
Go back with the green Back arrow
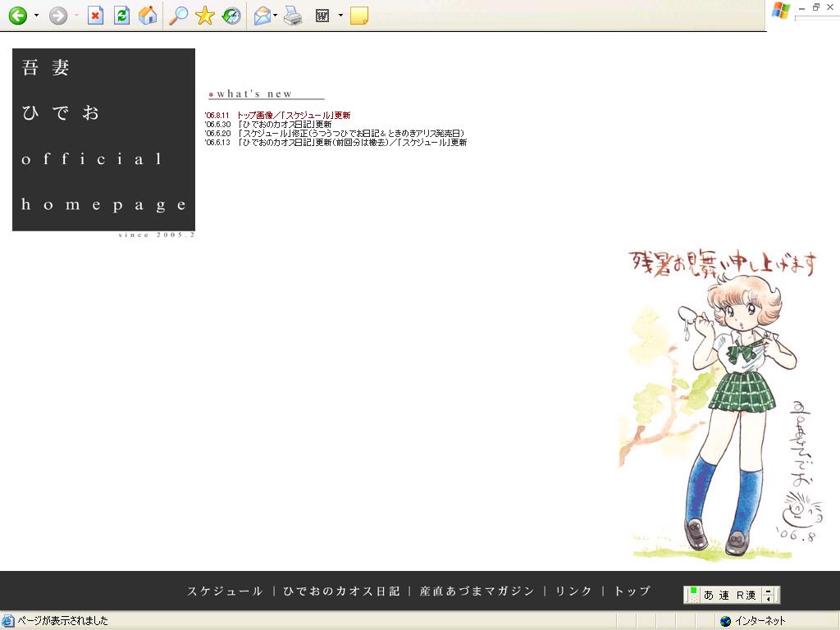(x=18, y=16)
